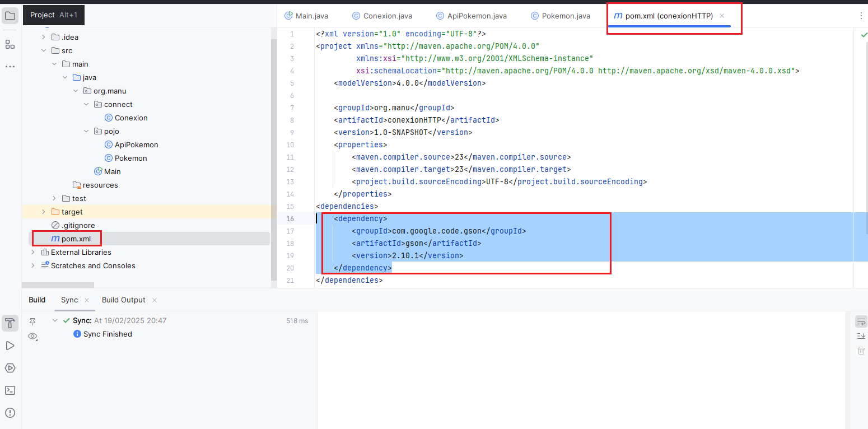Open the Problems tool window icon
This screenshot has height=429, width=868.
[x=10, y=413]
